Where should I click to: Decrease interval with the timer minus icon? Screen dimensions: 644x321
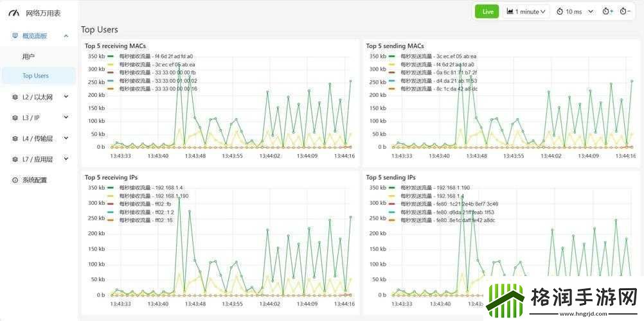625,12
